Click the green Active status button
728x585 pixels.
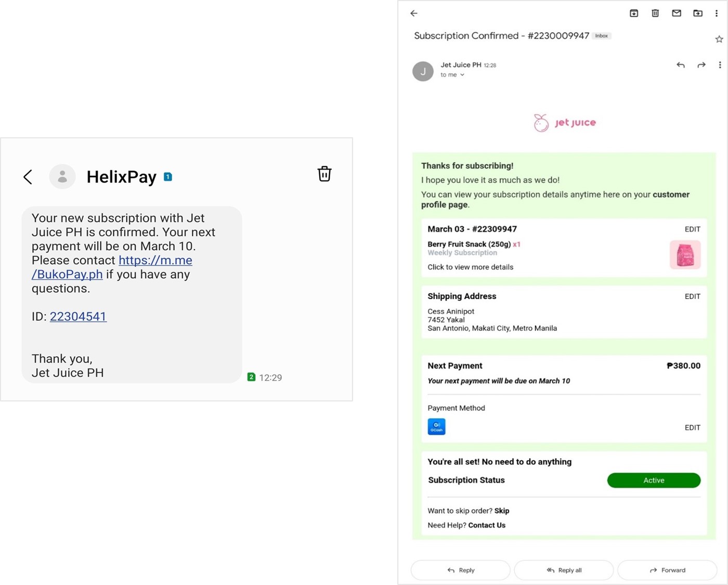pyautogui.click(x=654, y=480)
